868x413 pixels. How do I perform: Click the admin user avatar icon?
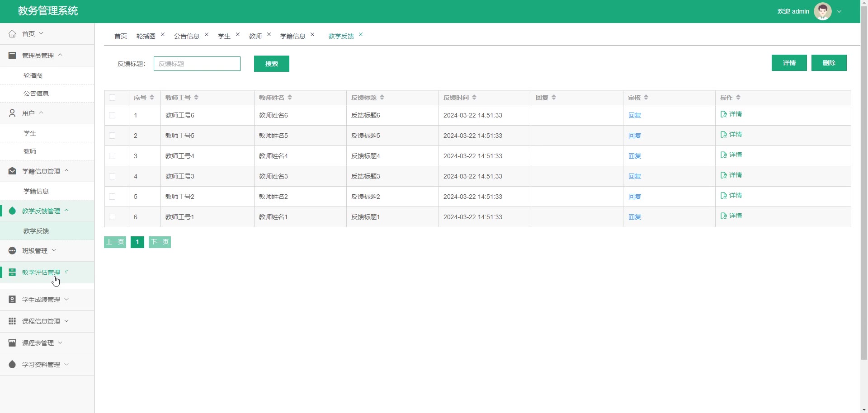point(822,11)
